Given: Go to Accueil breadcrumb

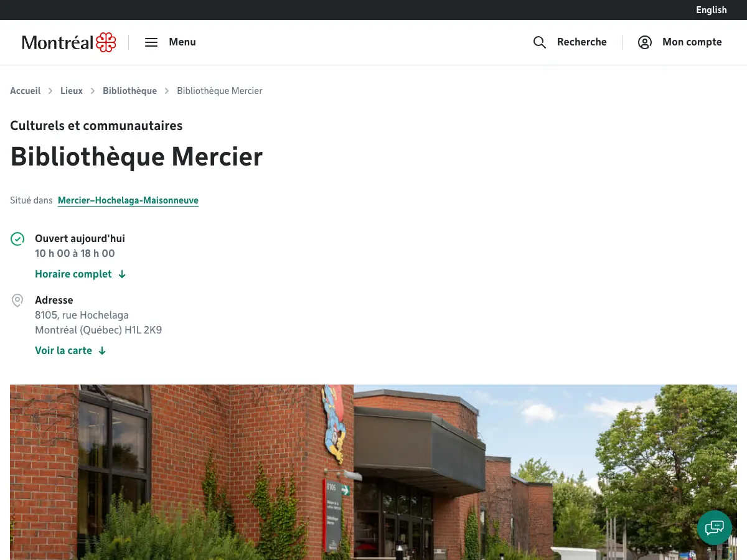Looking at the screenshot, I should pos(26,91).
